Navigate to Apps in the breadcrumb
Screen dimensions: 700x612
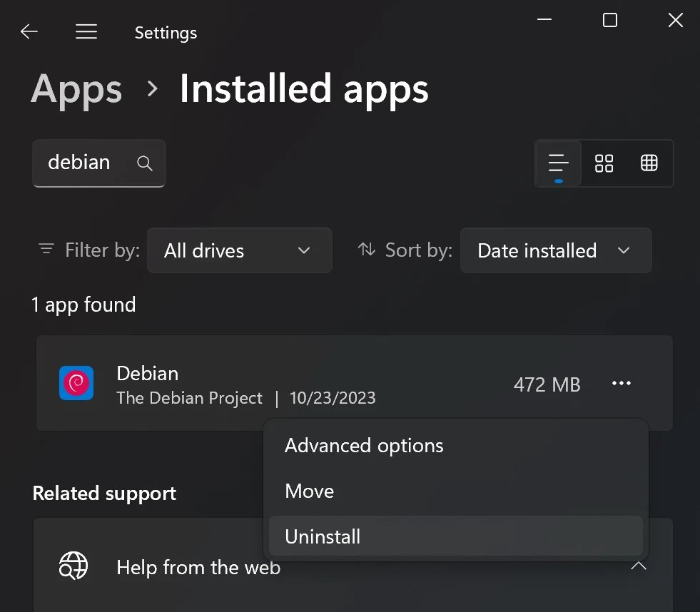coord(77,89)
